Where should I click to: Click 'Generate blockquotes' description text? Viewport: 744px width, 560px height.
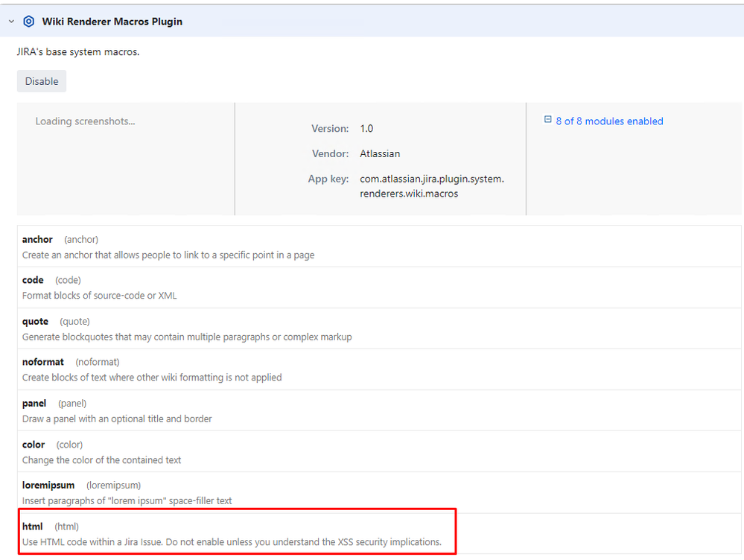(x=187, y=337)
